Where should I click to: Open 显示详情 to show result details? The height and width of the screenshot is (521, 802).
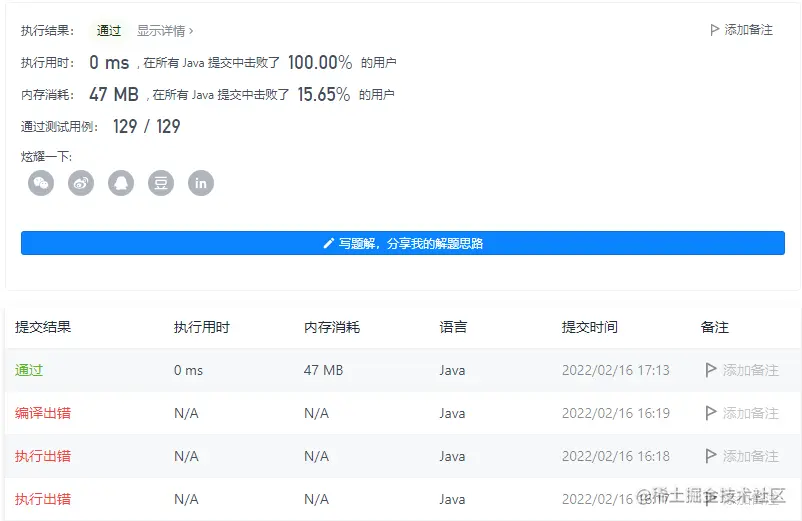tap(165, 31)
